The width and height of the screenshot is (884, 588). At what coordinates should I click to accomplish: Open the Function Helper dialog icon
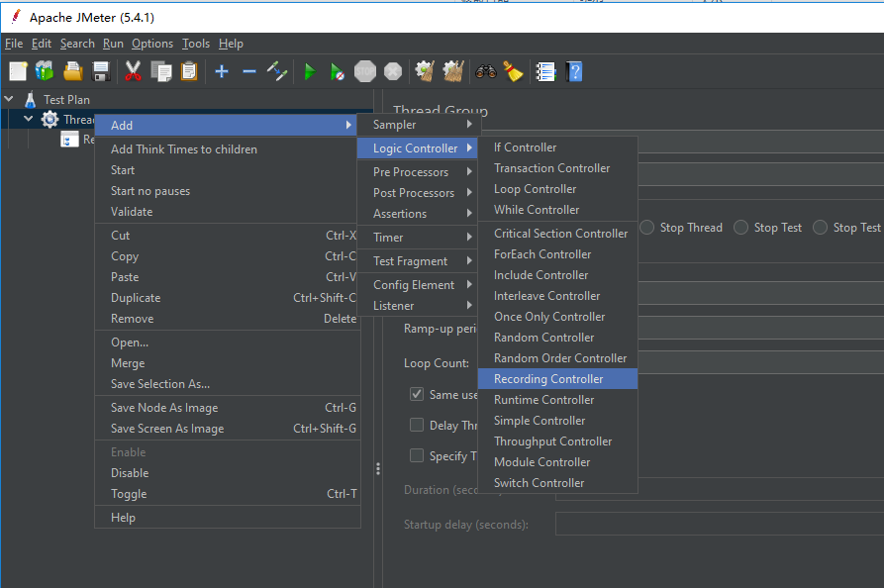tap(545, 71)
